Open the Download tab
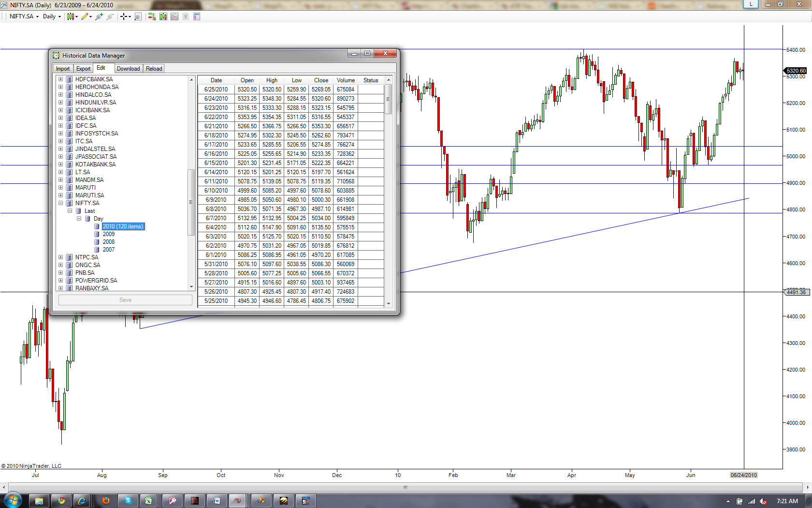Image resolution: width=812 pixels, height=508 pixels. [x=128, y=69]
